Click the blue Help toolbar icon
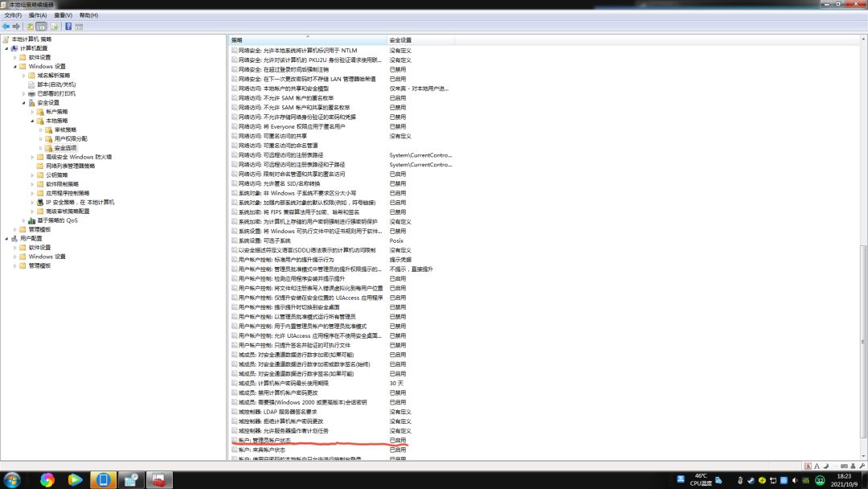The width and height of the screenshot is (868, 489). pyautogui.click(x=68, y=26)
